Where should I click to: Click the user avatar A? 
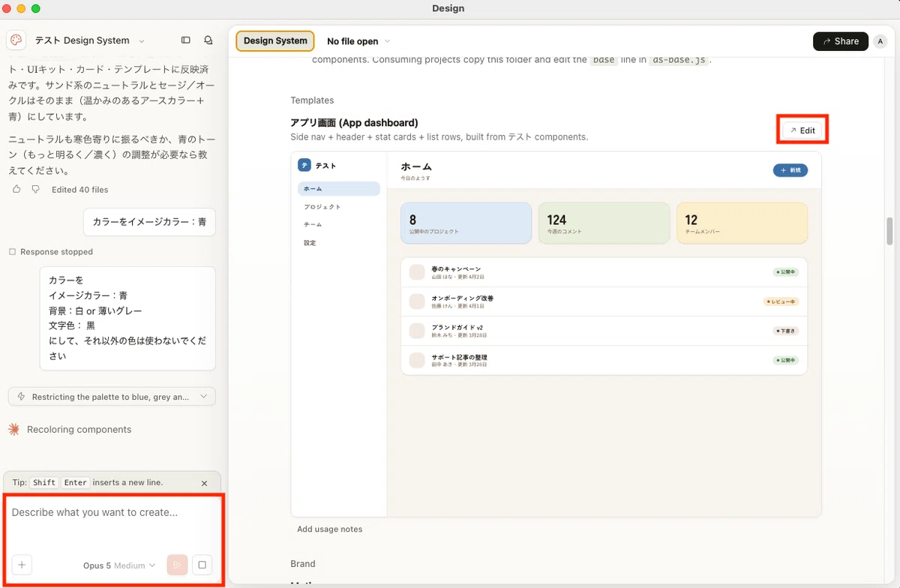coord(880,41)
